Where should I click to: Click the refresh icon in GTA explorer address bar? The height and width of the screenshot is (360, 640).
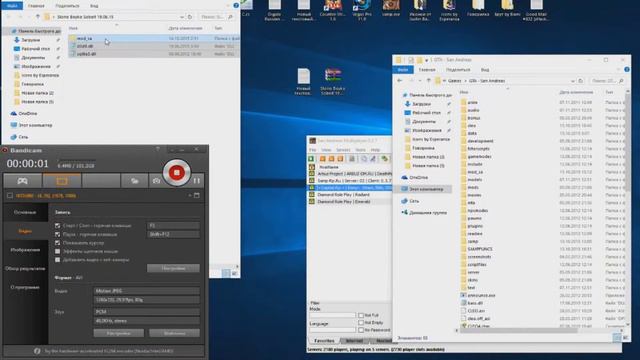pyautogui.click(x=580, y=81)
